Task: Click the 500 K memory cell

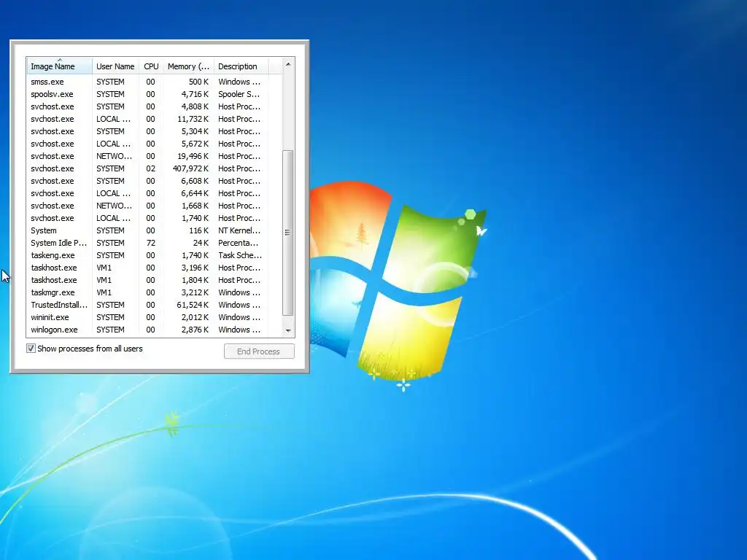Action: point(198,82)
